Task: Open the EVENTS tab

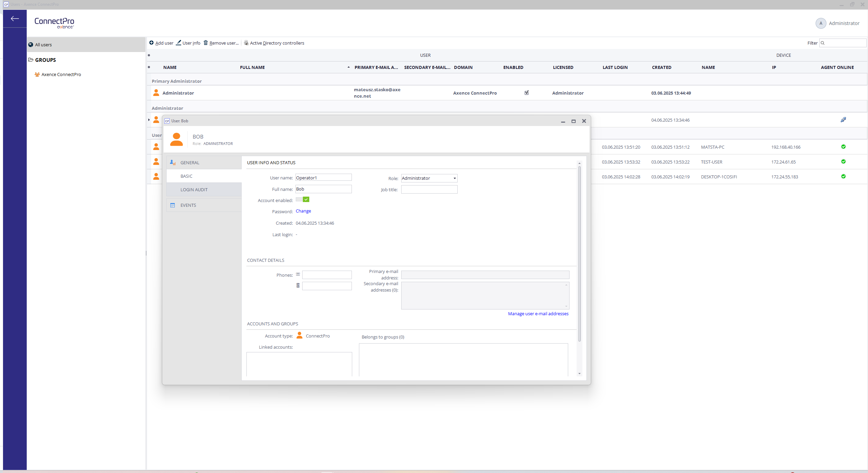Action: (204, 205)
